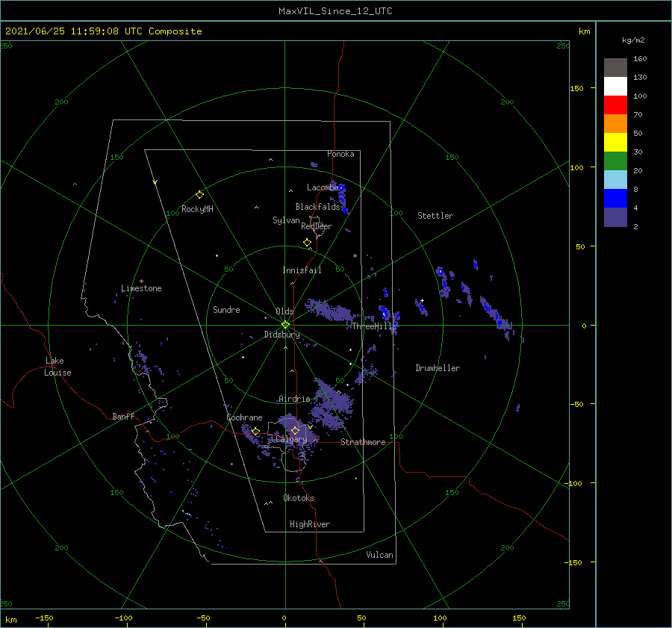Click the 2021/06/25 11:59:08 UTC Composite timestamp

click(x=103, y=31)
